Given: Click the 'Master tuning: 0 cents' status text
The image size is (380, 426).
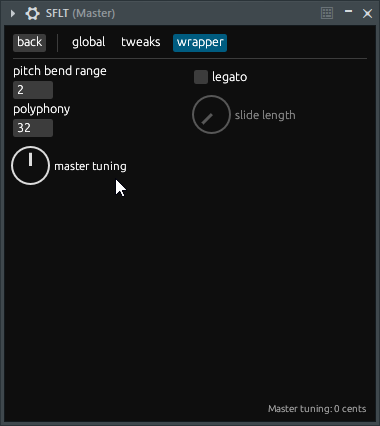Looking at the screenshot, I should pyautogui.click(x=317, y=409).
